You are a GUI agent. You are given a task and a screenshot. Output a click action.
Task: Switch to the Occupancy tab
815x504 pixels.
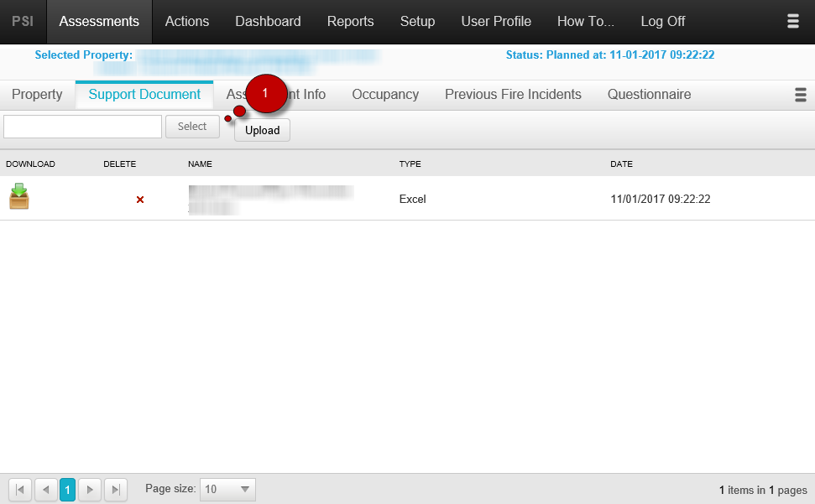pos(385,95)
